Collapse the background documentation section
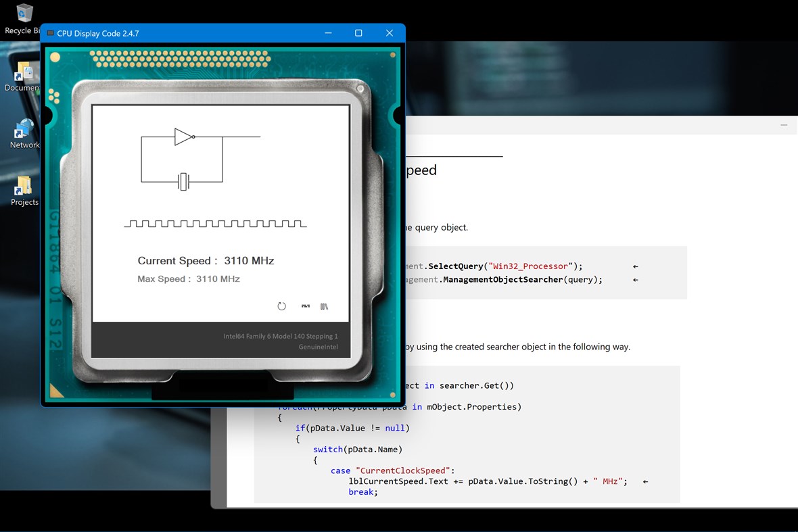The image size is (798, 532). click(783, 124)
